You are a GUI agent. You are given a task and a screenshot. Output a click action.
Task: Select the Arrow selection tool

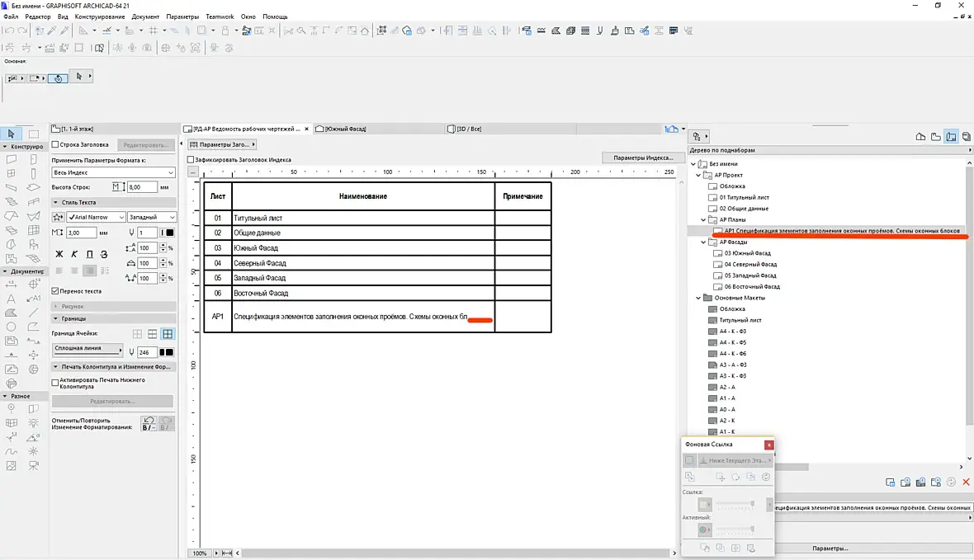[x=11, y=134]
